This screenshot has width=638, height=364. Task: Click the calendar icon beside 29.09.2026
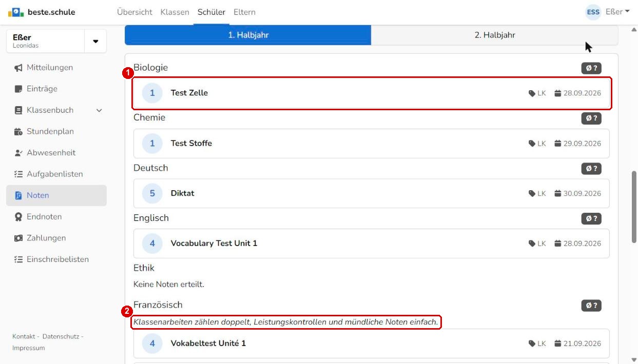tap(558, 144)
